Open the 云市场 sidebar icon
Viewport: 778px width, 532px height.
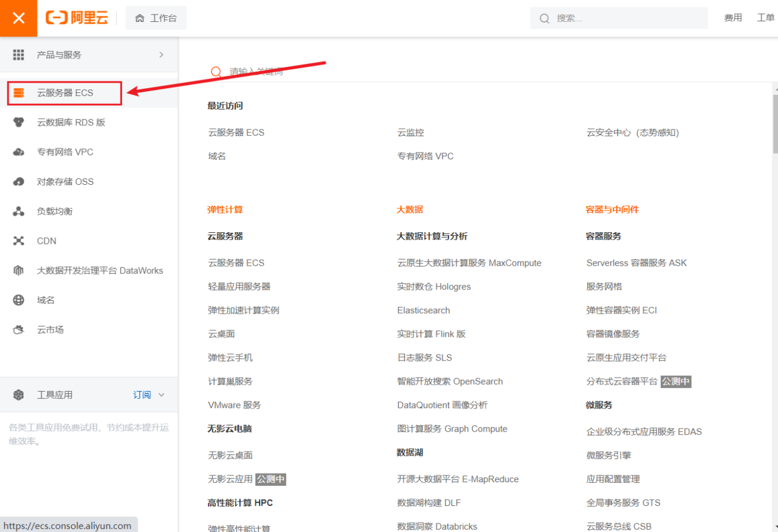(x=18, y=330)
